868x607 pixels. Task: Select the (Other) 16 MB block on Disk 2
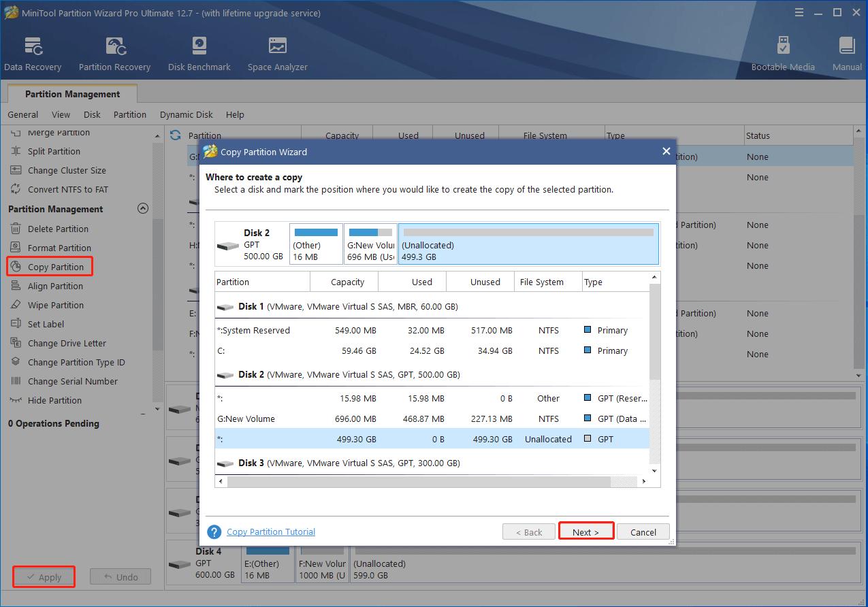(x=316, y=244)
